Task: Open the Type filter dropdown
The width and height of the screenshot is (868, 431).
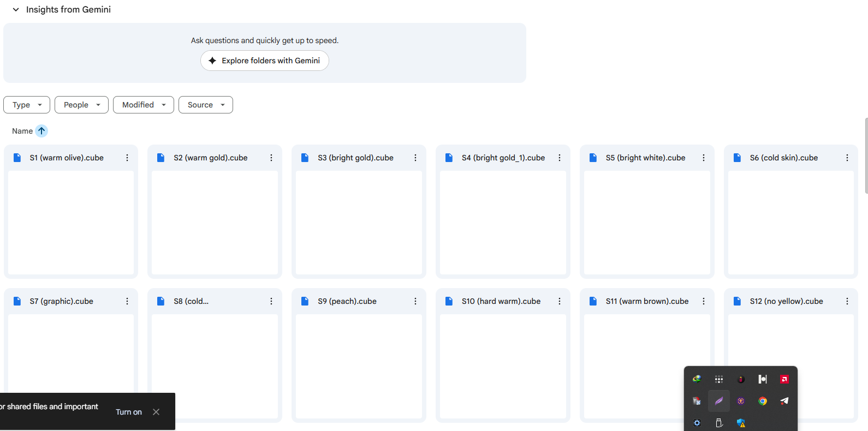Action: tap(27, 105)
